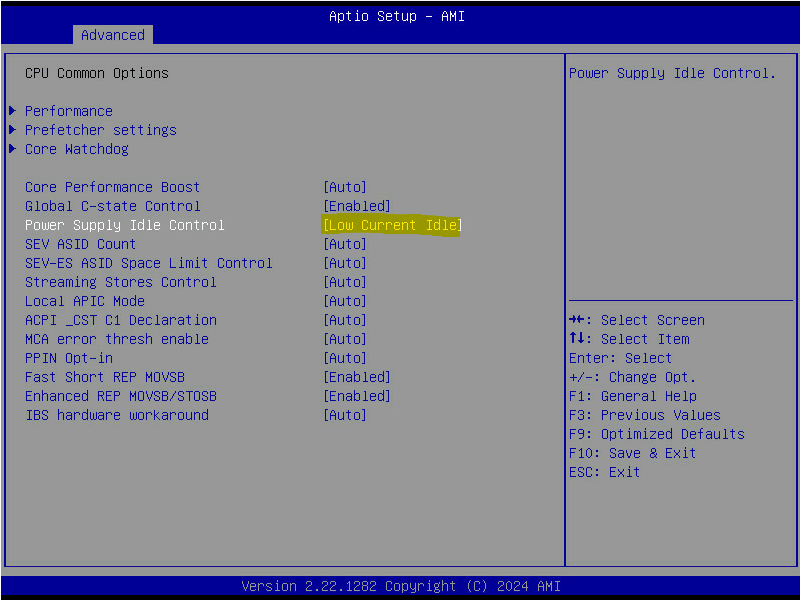Click ESC: Exit hint
Image resolution: width=800 pixels, height=600 pixels.
[x=604, y=472]
